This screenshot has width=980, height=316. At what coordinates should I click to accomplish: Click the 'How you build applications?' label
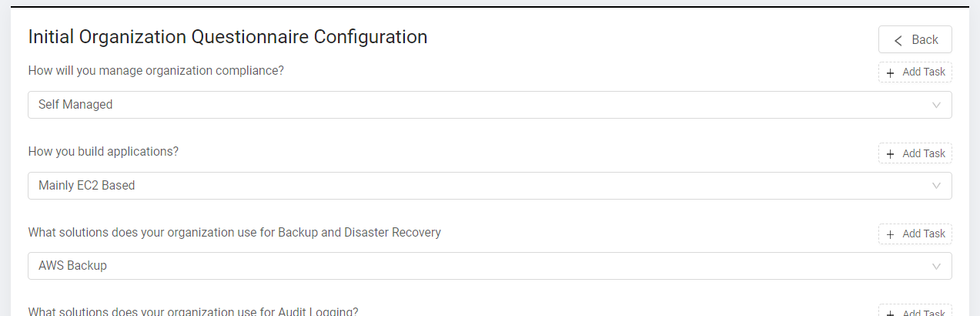point(103,152)
